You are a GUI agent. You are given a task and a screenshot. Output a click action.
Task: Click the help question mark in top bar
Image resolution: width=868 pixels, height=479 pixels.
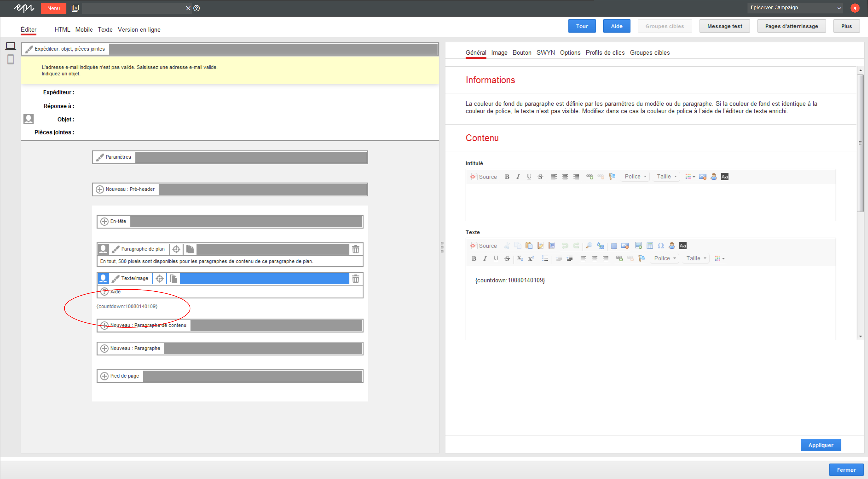(197, 8)
